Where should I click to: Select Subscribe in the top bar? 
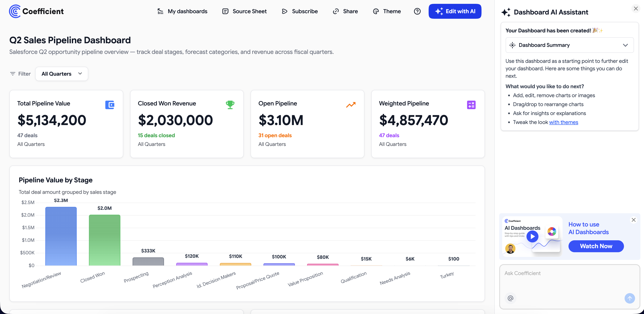point(299,11)
